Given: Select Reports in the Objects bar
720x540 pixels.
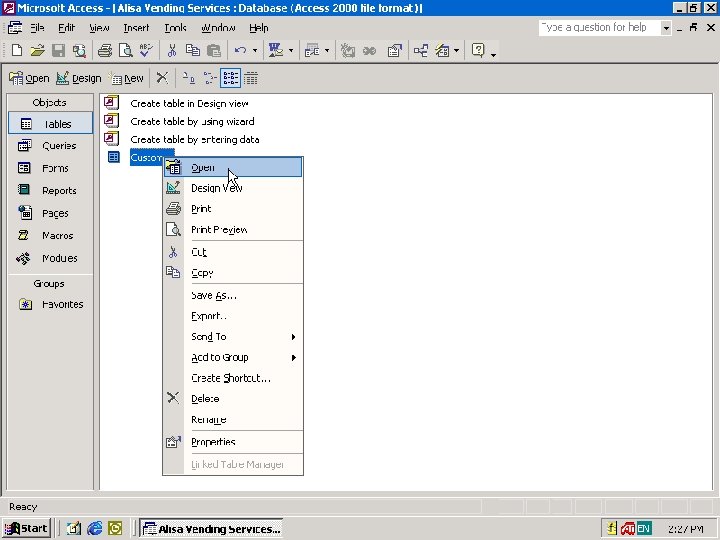Looking at the screenshot, I should 50,191.
